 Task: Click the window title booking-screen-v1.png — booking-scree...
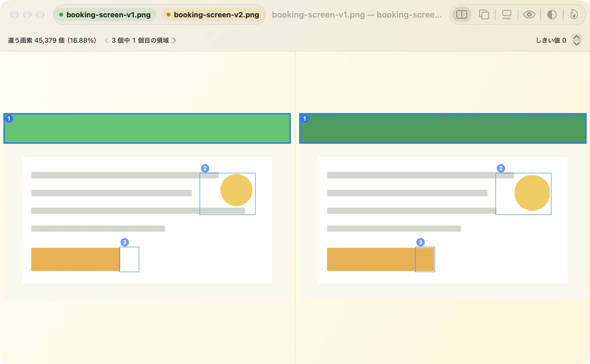pyautogui.click(x=357, y=15)
